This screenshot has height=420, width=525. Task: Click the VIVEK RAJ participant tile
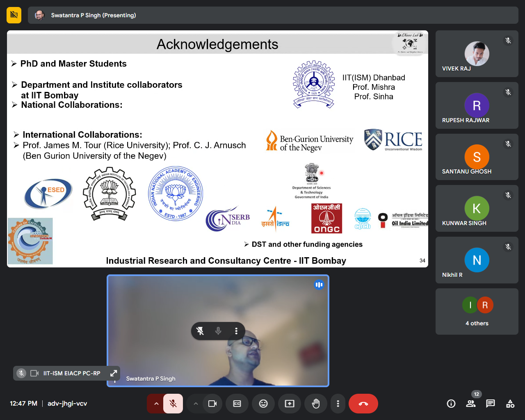coord(477,54)
